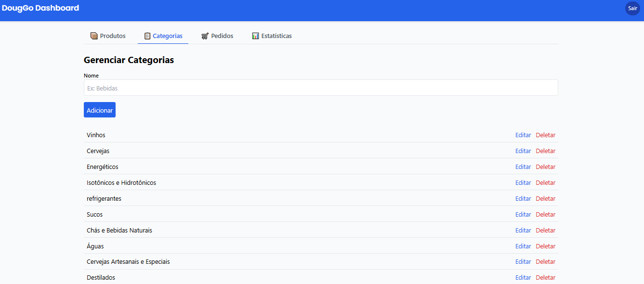This screenshot has width=644, height=284.
Task: Click the Produtos box icon
Action: (x=94, y=36)
